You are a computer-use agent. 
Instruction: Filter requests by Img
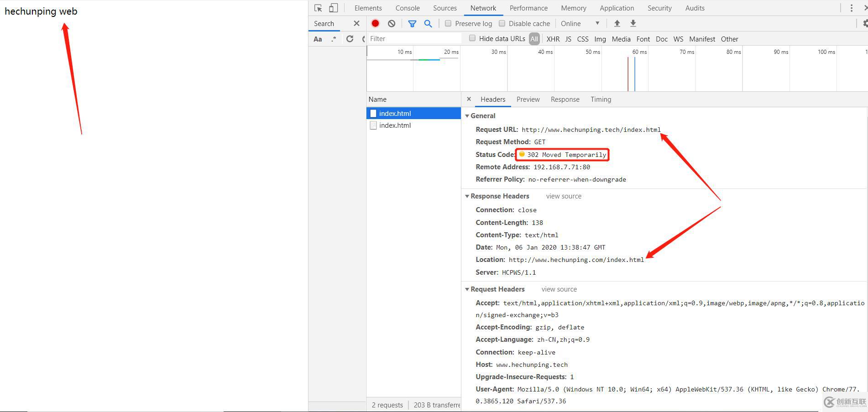point(600,39)
